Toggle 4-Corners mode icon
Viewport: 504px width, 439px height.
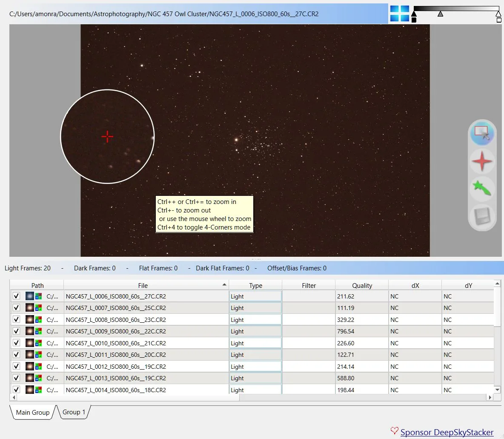[400, 14]
